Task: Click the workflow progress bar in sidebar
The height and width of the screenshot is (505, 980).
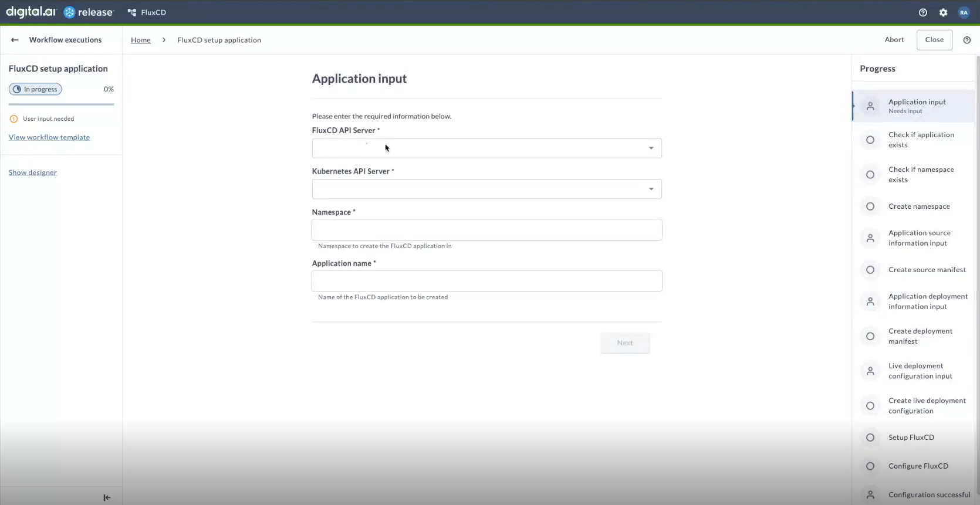Action: coord(61,104)
